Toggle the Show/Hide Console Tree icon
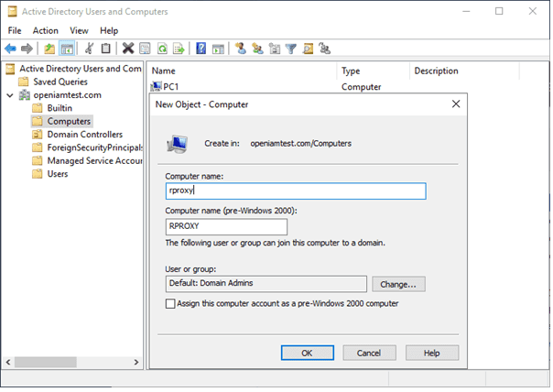This screenshot has width=553, height=392. [67, 49]
